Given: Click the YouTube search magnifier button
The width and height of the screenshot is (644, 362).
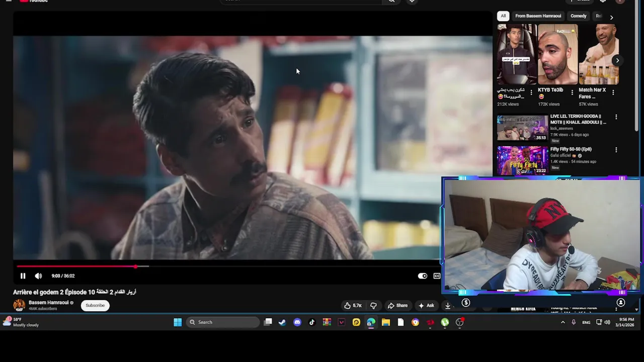Looking at the screenshot, I should coord(391,2).
